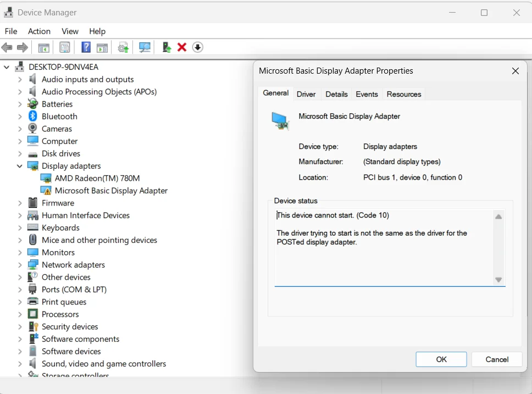Click the Keyboards category icon

point(33,227)
